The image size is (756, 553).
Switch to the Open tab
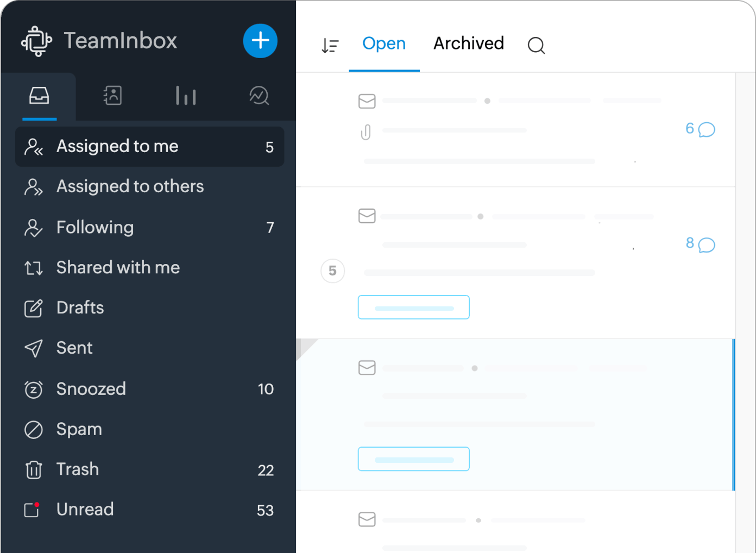coord(384,43)
